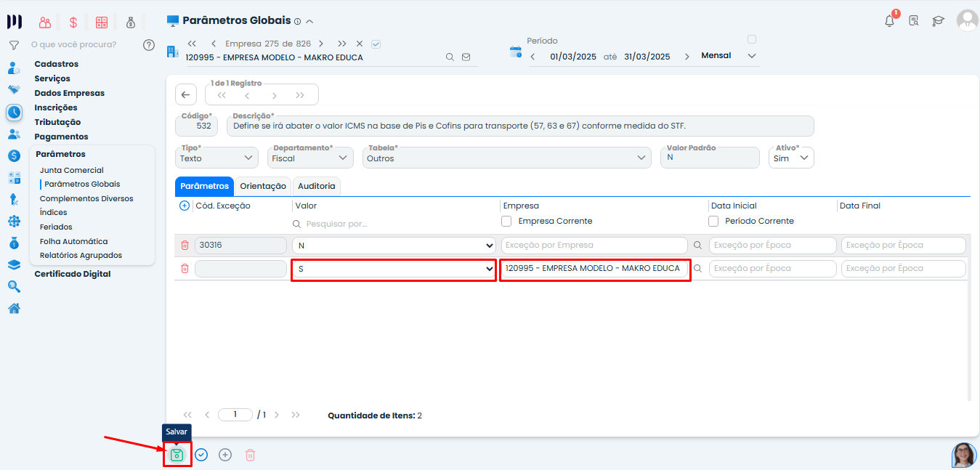Viewport: 980px width, 470px height.
Task: Open the document search icon in top bar
Action: pos(914,21)
